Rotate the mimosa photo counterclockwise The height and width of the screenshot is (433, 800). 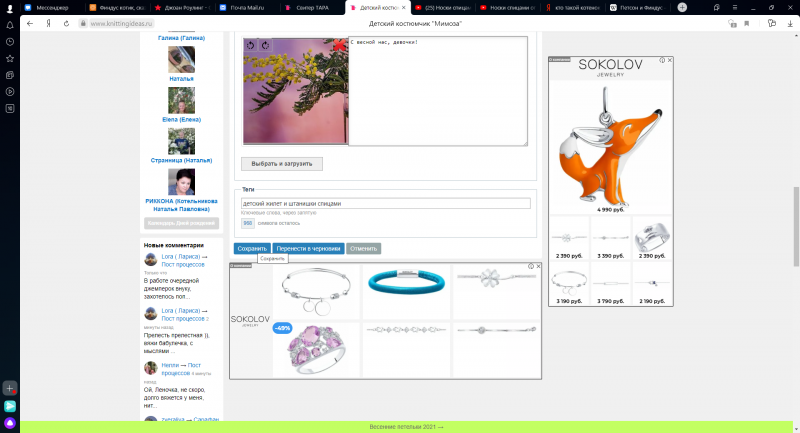point(251,45)
